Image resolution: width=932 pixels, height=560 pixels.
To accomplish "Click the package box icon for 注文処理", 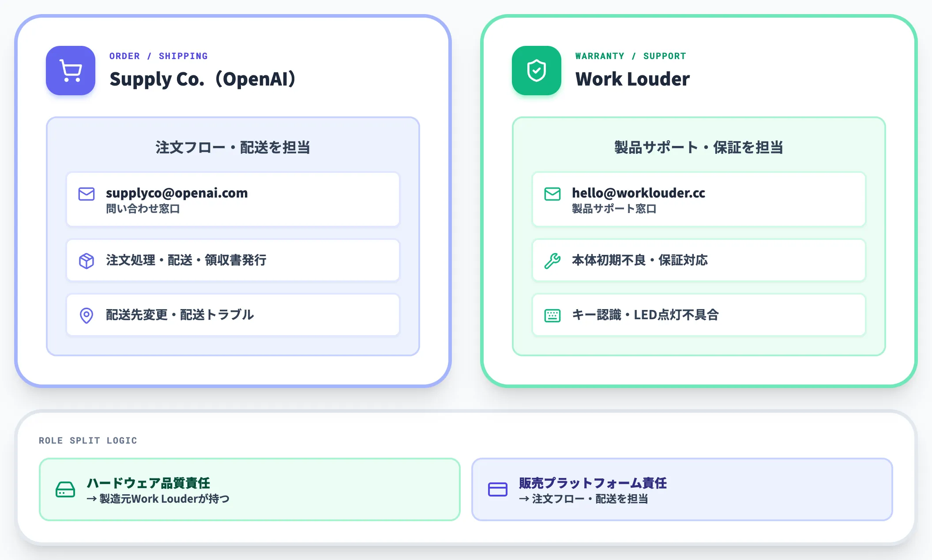I will click(x=86, y=261).
